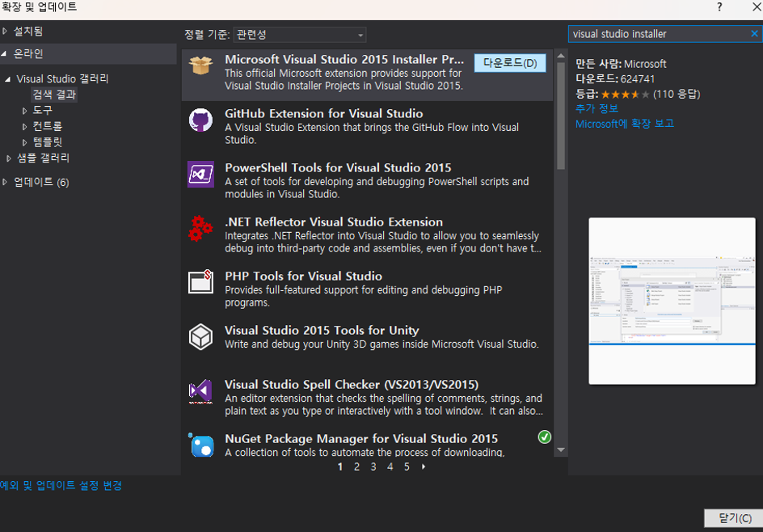
Task: Select PowerShell Tools for Visual Studio 2015
Action: tap(338, 168)
